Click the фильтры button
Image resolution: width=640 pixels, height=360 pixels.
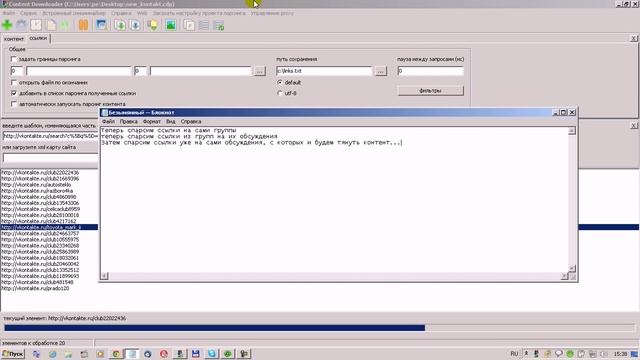point(431,91)
